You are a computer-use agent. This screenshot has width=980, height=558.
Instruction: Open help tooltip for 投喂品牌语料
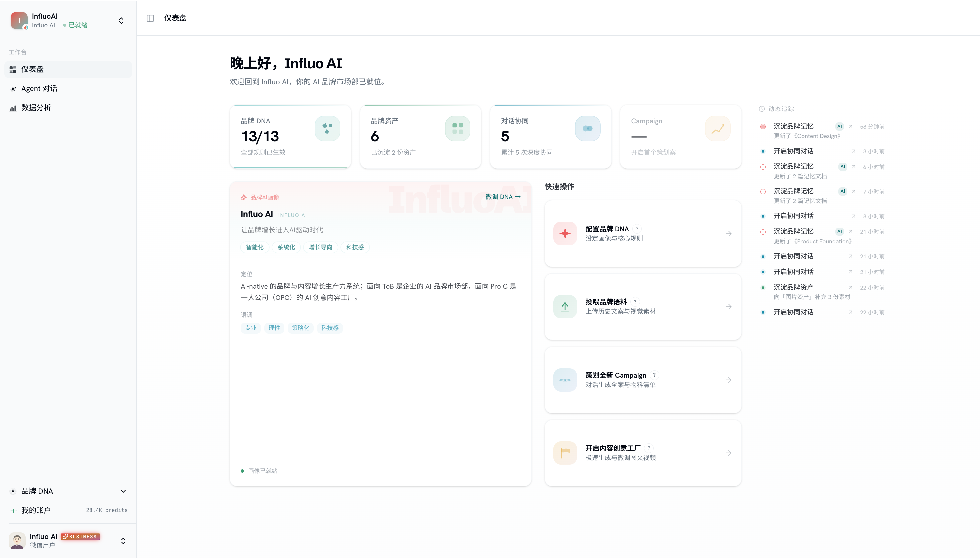pyautogui.click(x=635, y=302)
